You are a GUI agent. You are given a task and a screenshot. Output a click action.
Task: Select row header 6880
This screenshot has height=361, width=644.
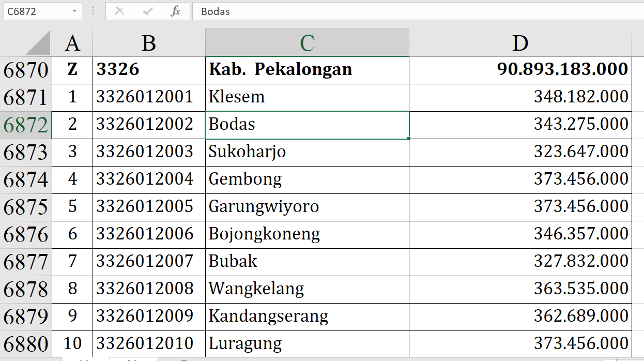click(x=26, y=344)
